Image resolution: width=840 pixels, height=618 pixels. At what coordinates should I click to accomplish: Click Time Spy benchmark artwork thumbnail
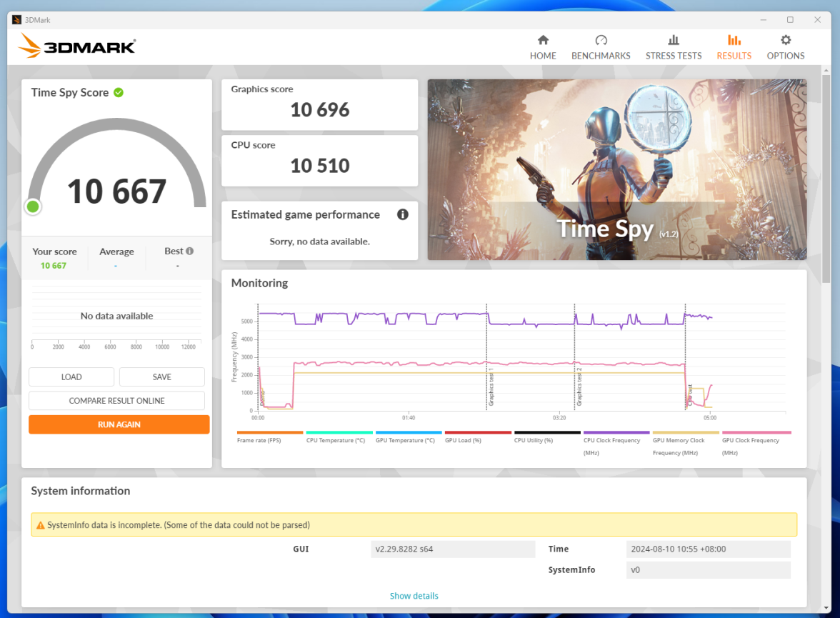616,170
